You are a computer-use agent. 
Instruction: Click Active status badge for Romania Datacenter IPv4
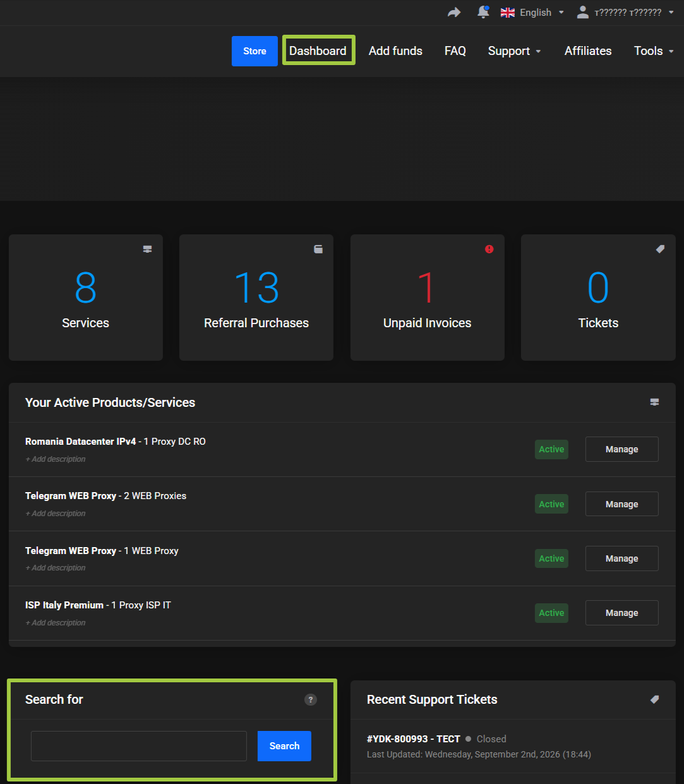(x=551, y=449)
